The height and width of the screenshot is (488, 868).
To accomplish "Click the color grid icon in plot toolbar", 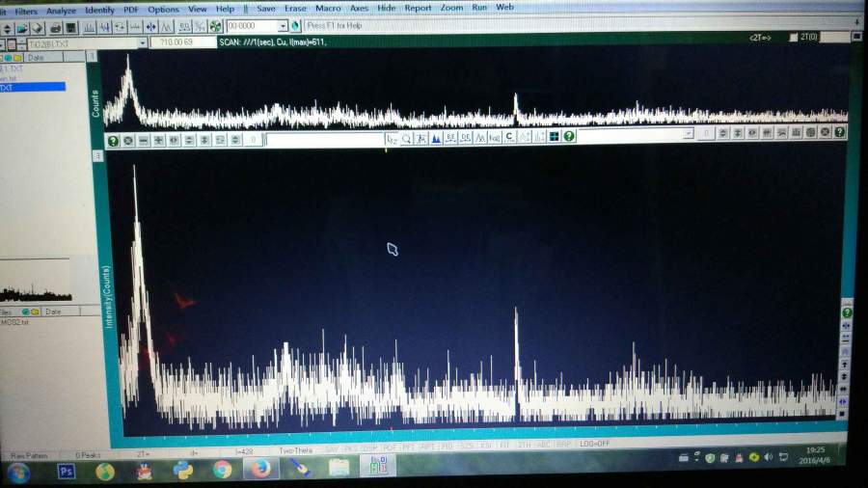I will coord(554,137).
